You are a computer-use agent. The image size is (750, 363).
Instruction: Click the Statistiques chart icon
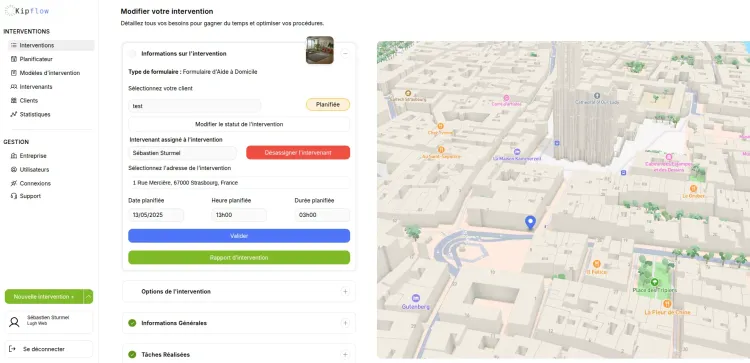(14, 115)
